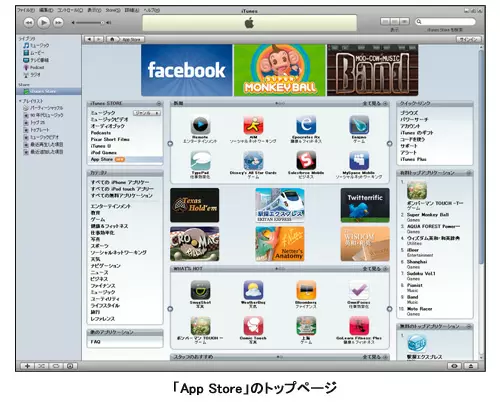Image resolution: width=500 pixels, height=404 pixels.
Task: Show next page of new apps
Action: pos(389,143)
